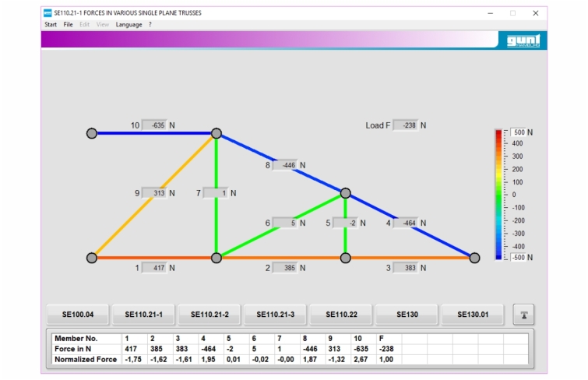The image size is (588, 380).
Task: Open the ? help menu
Action: click(x=150, y=24)
